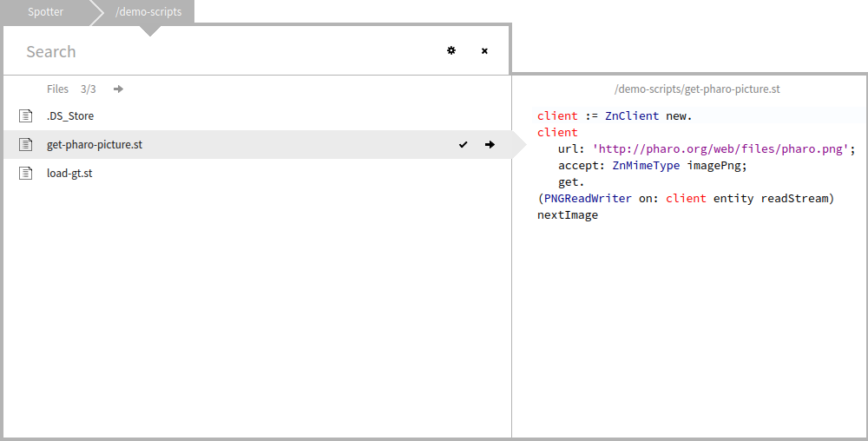Screen dimensions: 868x441
Task: Click the 'nextImage' line in preview
Action: (568, 214)
